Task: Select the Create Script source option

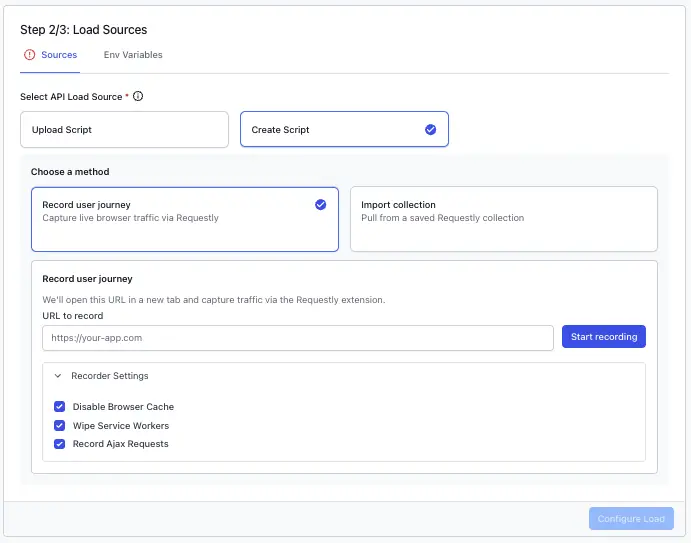Action: point(344,129)
